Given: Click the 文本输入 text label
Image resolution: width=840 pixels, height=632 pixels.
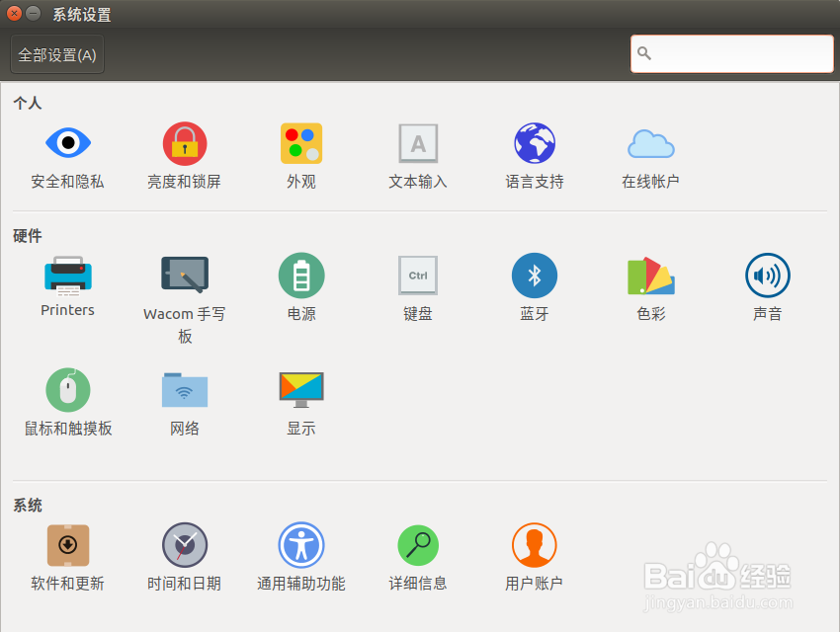Looking at the screenshot, I should pyautogui.click(x=418, y=182).
